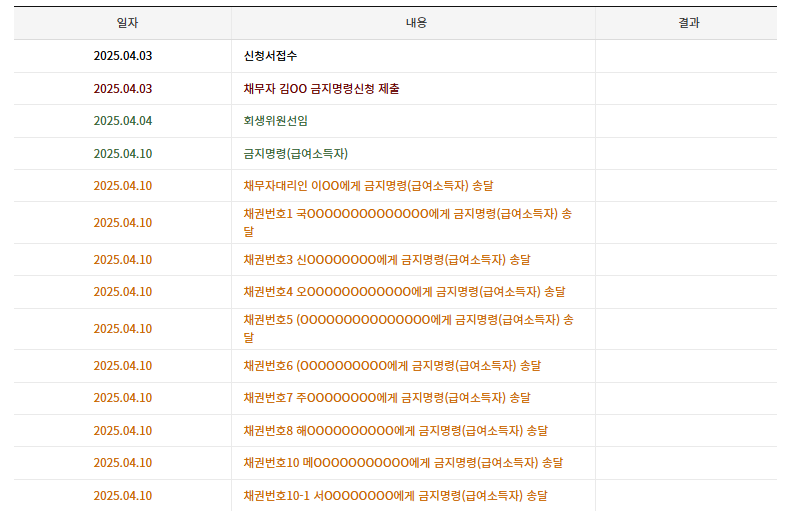Click the date 2025.04.04
This screenshot has height=521, width=791.
tap(123, 121)
